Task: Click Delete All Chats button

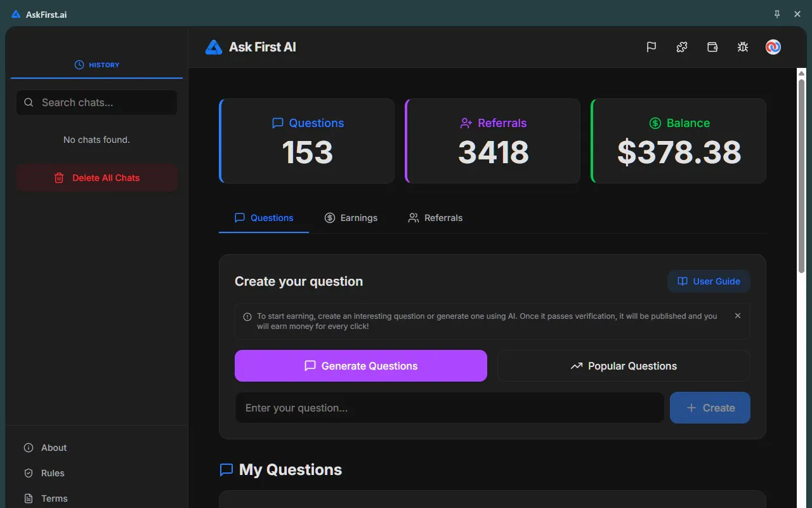Action: [x=96, y=178]
